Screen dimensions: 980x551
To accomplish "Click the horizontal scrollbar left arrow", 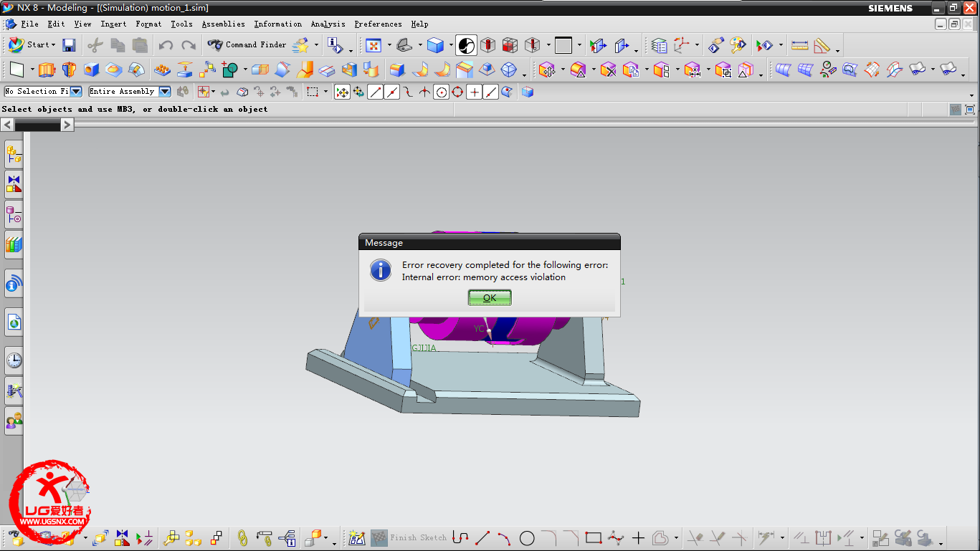I will (7, 125).
